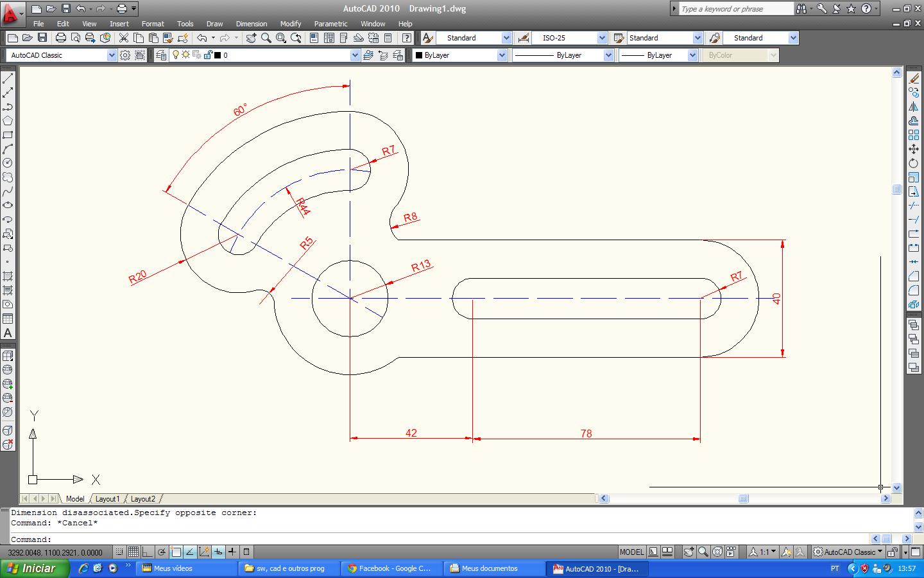This screenshot has width=924, height=578.
Task: Pick the Mirror tool
Action: 914,107
